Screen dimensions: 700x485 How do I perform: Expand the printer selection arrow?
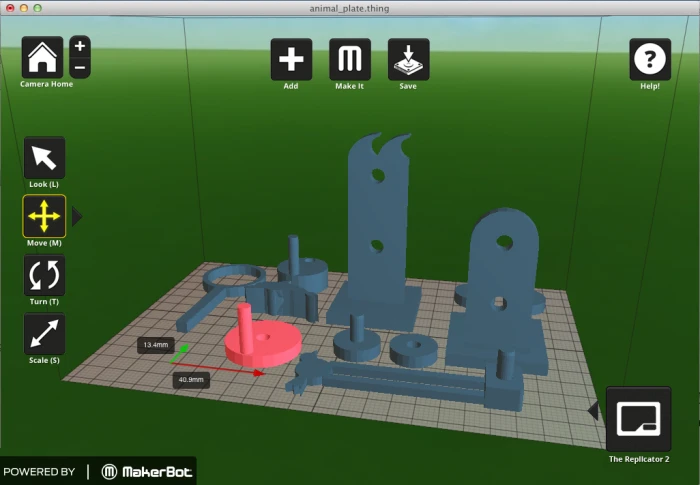[x=593, y=411]
